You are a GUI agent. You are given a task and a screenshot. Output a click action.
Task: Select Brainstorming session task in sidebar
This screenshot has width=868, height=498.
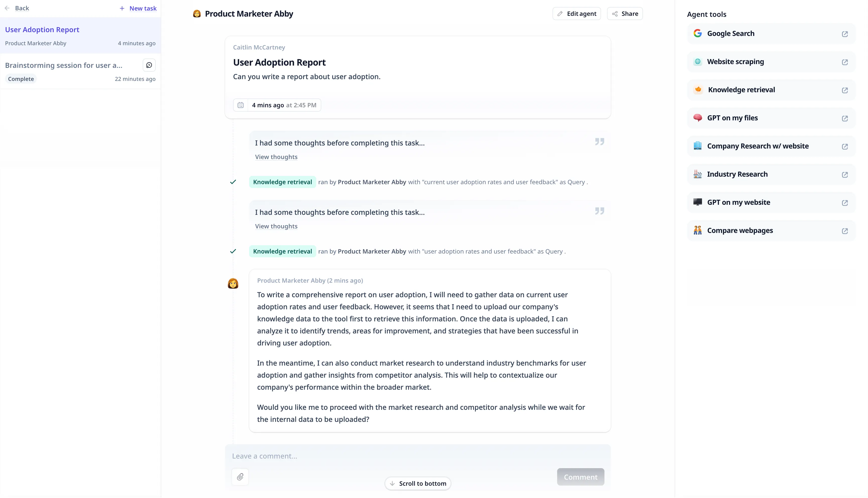tap(64, 65)
